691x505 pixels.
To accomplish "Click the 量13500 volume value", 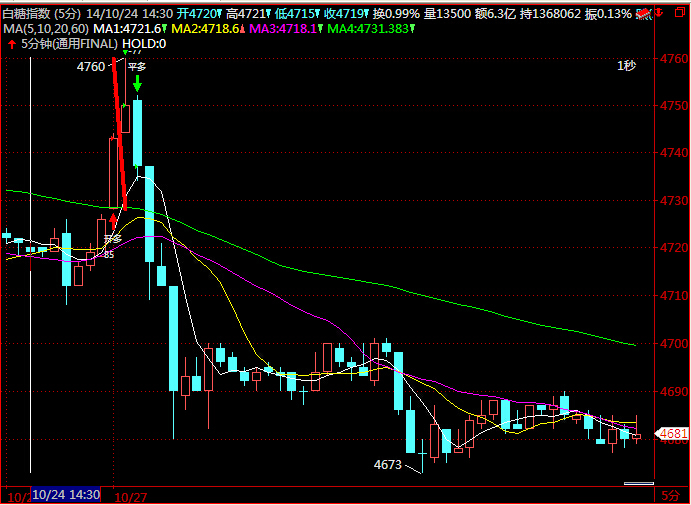I will point(447,14).
